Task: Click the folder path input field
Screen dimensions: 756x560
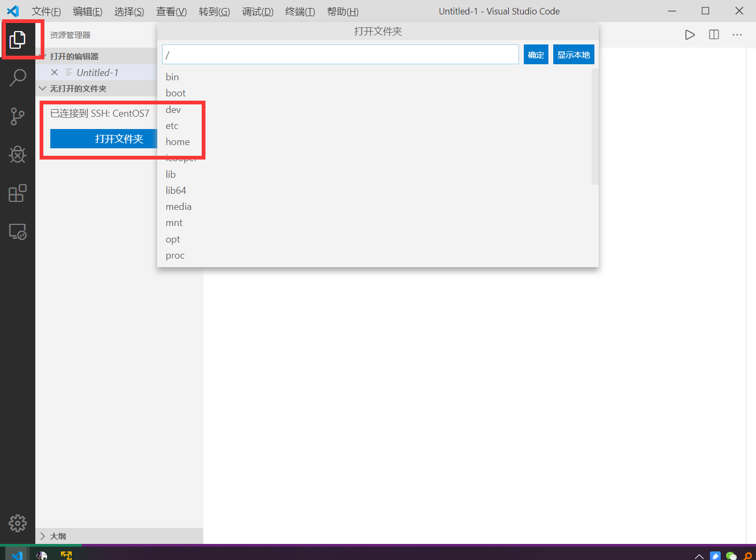Action: tap(340, 54)
